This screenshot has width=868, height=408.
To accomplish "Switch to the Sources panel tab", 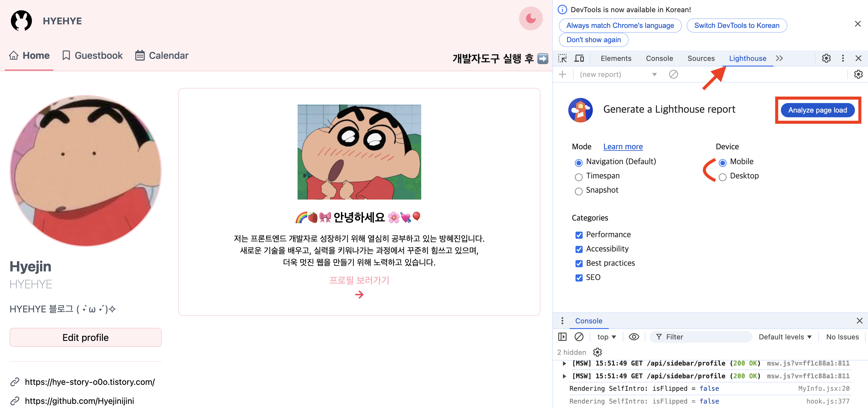I will coord(701,58).
